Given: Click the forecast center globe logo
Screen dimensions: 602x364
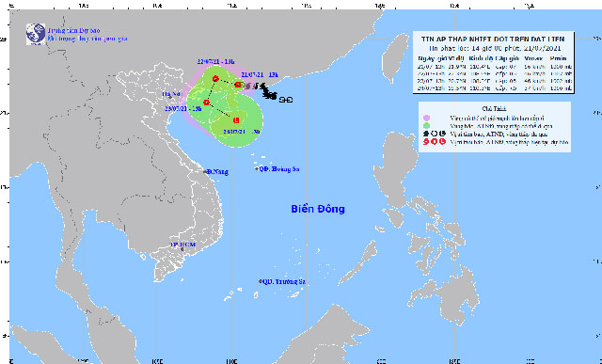Looking at the screenshot, I should [36, 34].
